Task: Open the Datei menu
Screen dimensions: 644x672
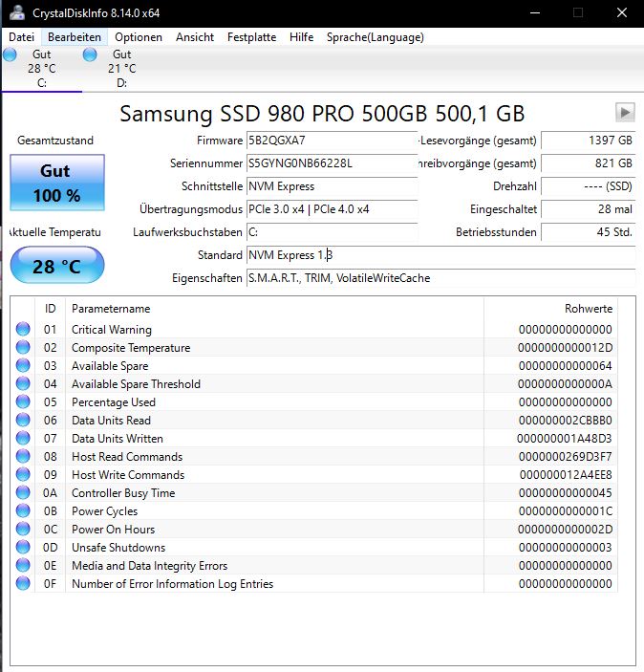Action: (21, 37)
